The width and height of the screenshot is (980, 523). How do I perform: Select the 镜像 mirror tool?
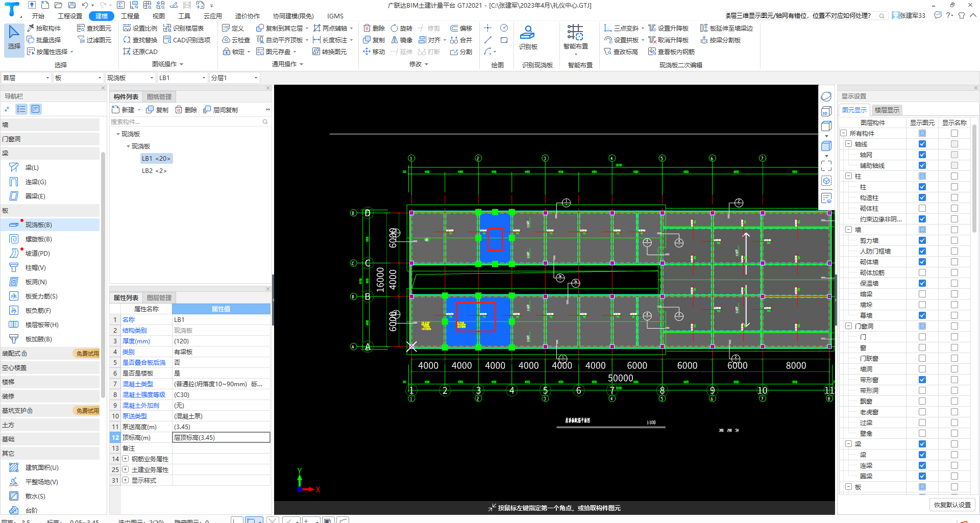coord(401,40)
